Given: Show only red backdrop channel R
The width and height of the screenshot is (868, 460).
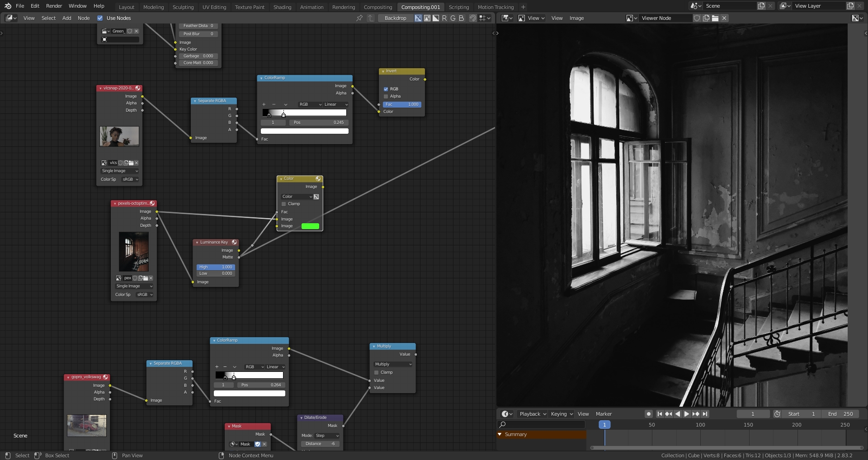Looking at the screenshot, I should 444,18.
